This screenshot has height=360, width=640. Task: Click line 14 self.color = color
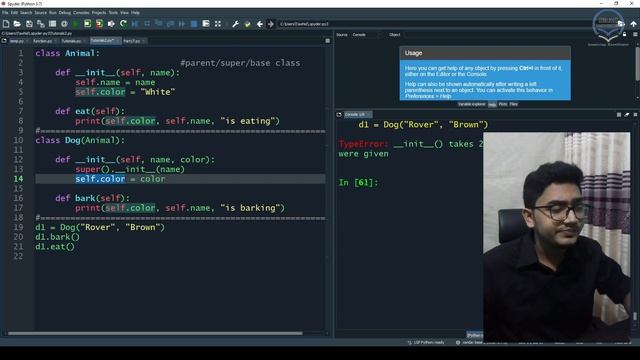pos(120,179)
